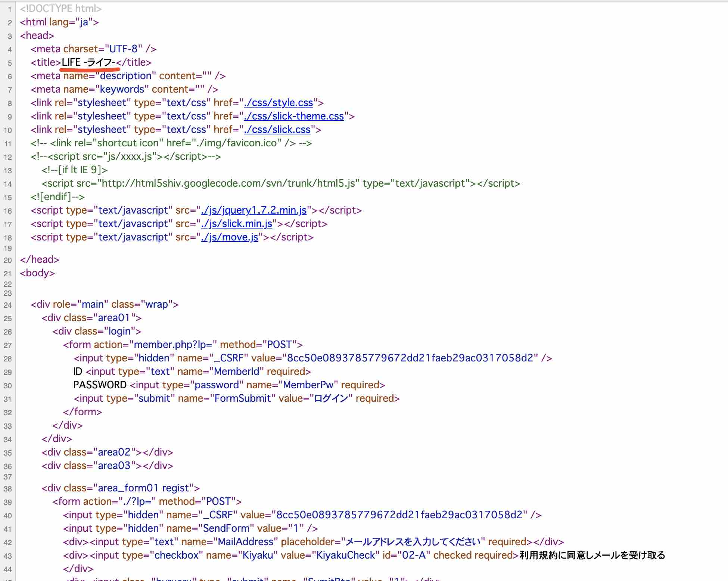This screenshot has width=728, height=581.
Task: Click the js/xxxx.js comment line
Action: [x=126, y=156]
